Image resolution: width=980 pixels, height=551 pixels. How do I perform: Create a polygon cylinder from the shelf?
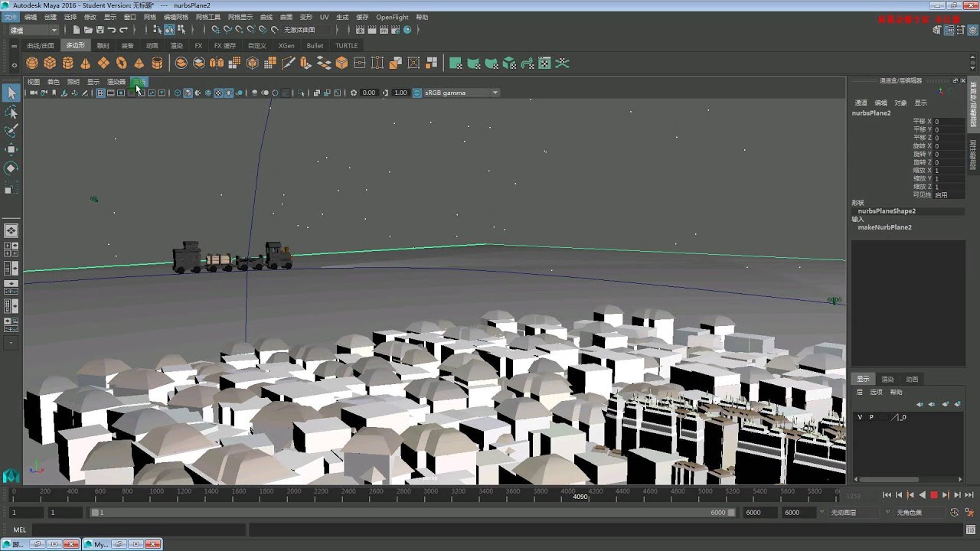point(67,63)
